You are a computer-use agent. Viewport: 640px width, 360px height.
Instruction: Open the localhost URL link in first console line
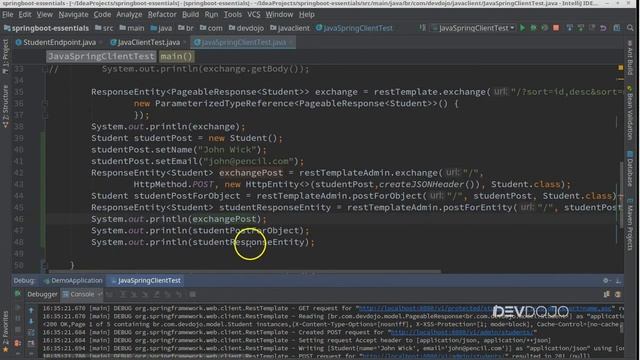pos(485,309)
